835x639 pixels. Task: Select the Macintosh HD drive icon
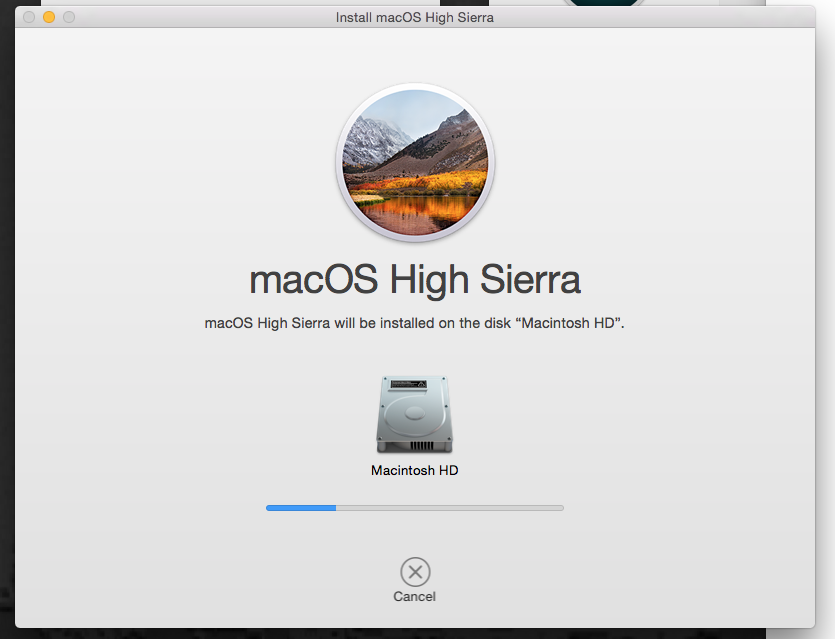(415, 414)
